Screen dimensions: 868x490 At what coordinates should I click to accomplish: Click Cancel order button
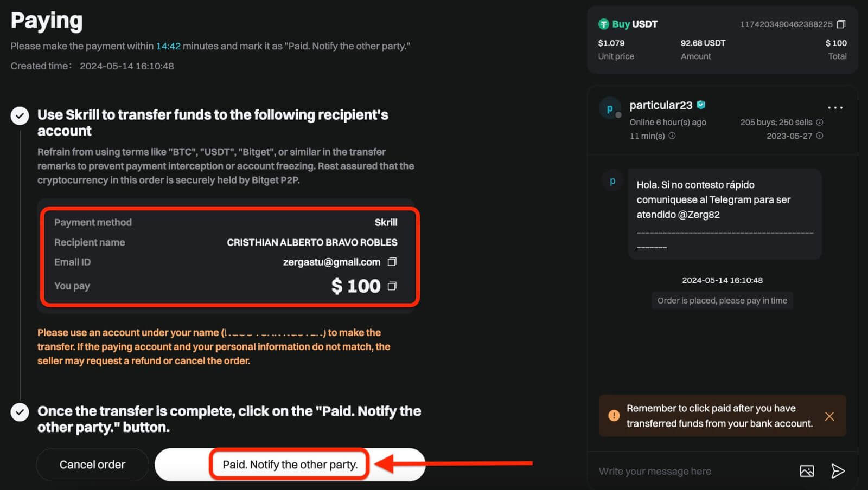coord(92,465)
